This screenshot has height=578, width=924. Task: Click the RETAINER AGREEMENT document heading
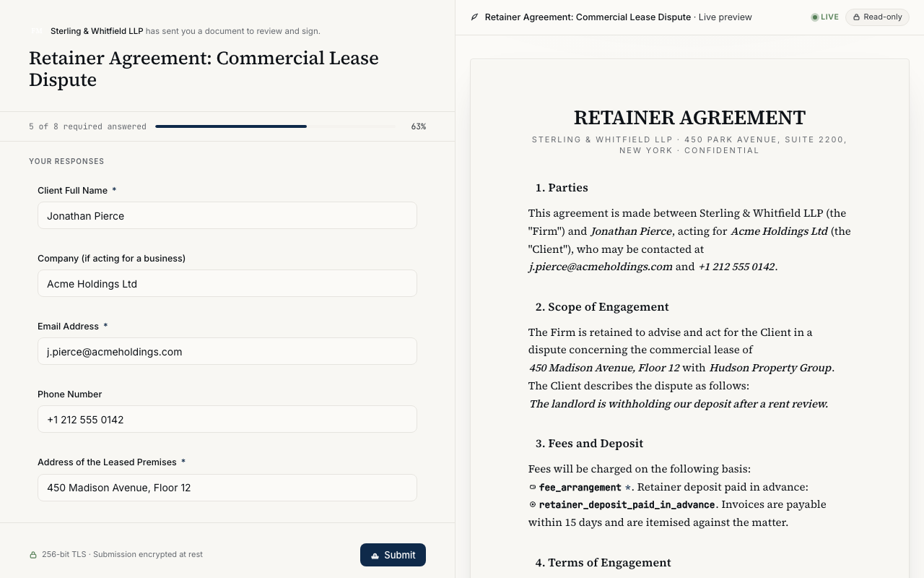tap(689, 117)
